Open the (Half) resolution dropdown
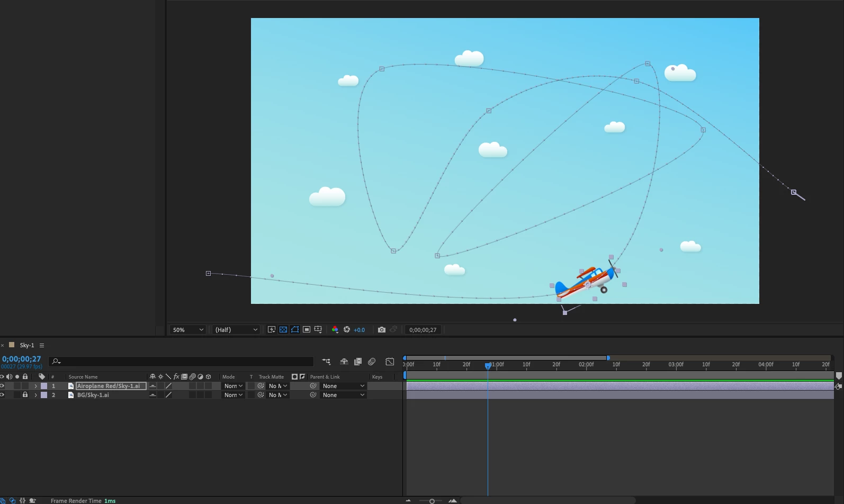This screenshot has height=504, width=844. [236, 330]
